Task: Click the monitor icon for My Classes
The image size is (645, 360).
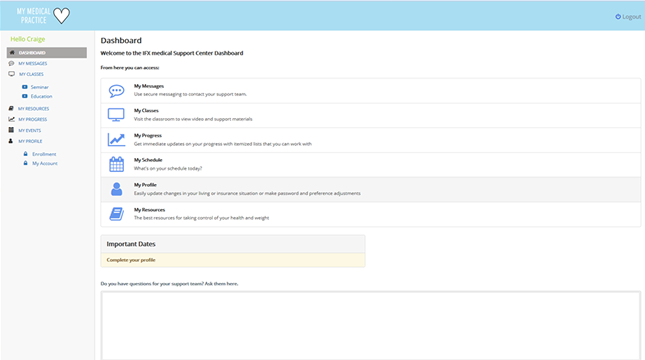Action: coord(116,115)
